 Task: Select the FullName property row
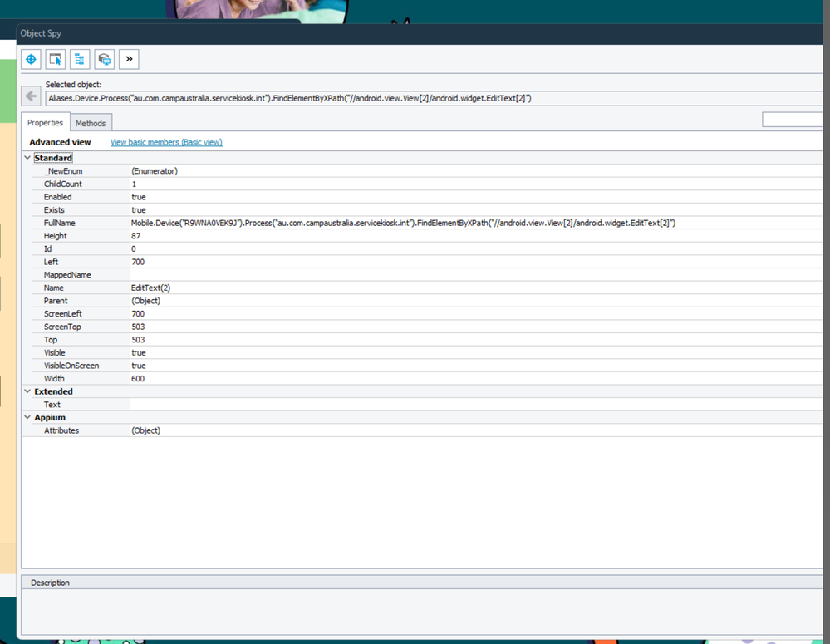click(60, 223)
